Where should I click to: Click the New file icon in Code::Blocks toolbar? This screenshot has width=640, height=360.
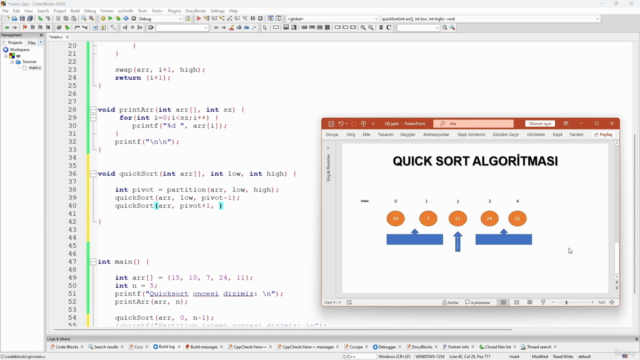[x=7, y=19]
